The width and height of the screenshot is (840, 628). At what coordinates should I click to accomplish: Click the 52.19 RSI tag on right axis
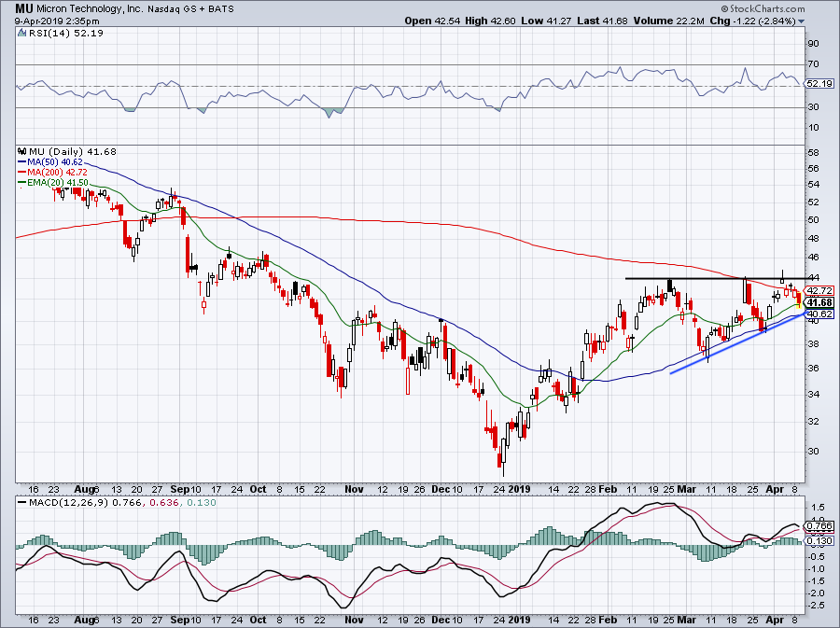(x=819, y=84)
